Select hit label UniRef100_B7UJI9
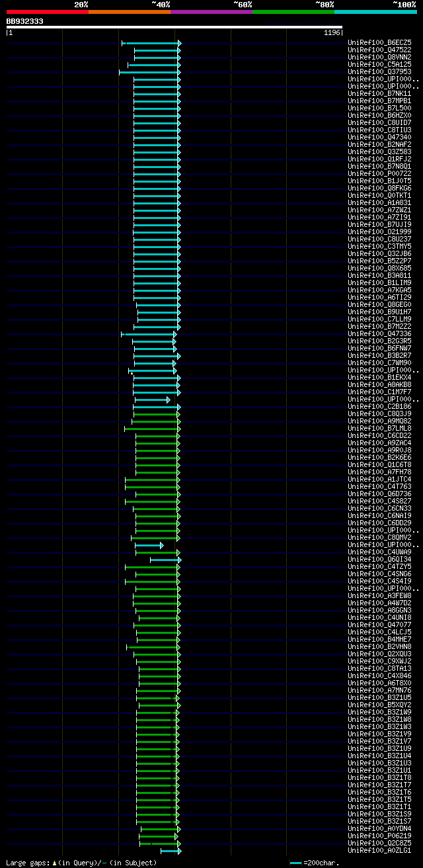 coord(379,224)
